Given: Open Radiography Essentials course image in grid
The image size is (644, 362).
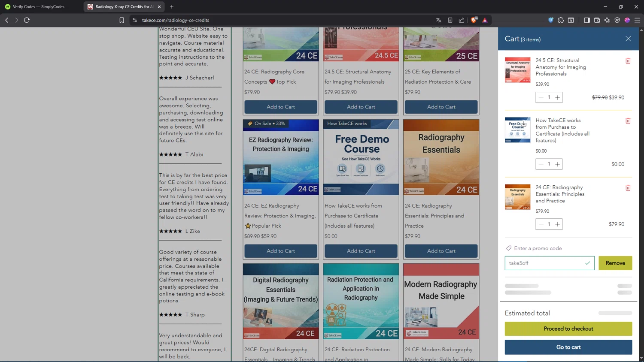Looking at the screenshot, I should point(441,157).
